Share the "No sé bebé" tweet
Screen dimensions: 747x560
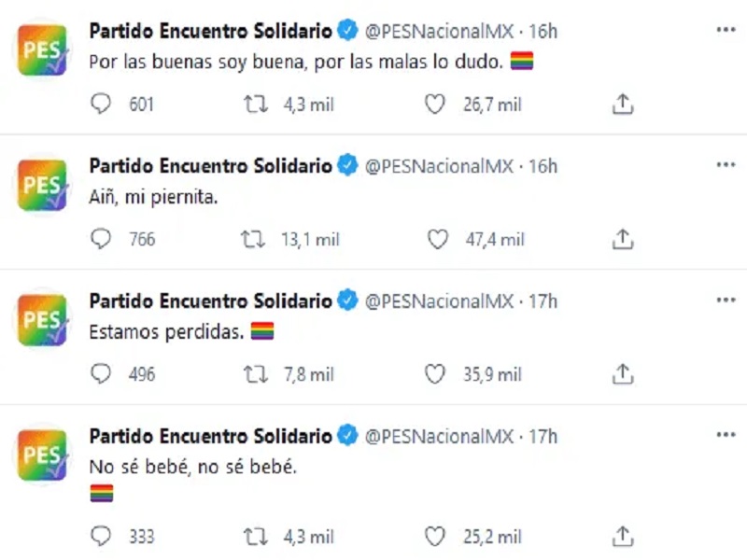pos(623,537)
